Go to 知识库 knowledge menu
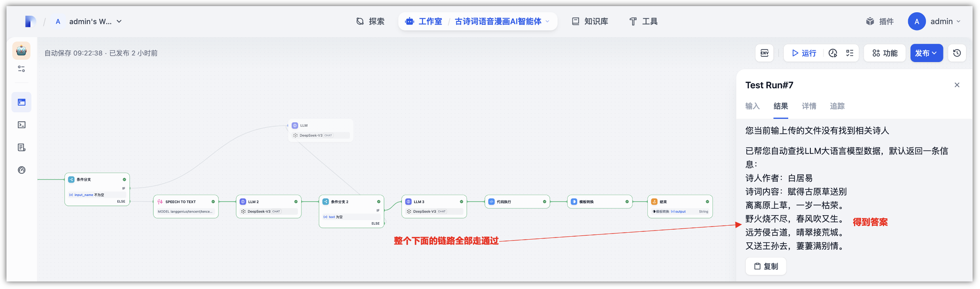The height and width of the screenshot is (289, 980). (x=590, y=21)
